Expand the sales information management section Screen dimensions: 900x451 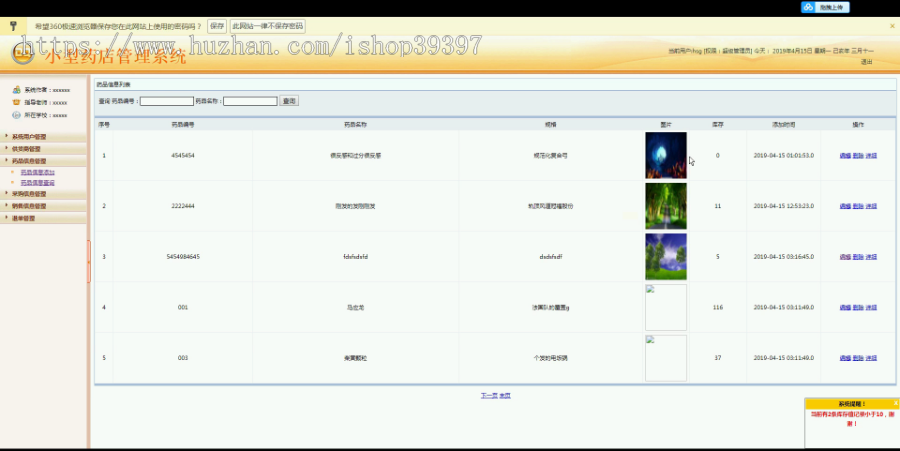click(43, 206)
